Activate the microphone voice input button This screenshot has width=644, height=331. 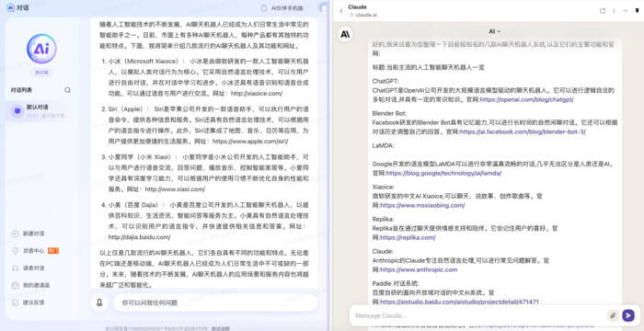[99, 302]
